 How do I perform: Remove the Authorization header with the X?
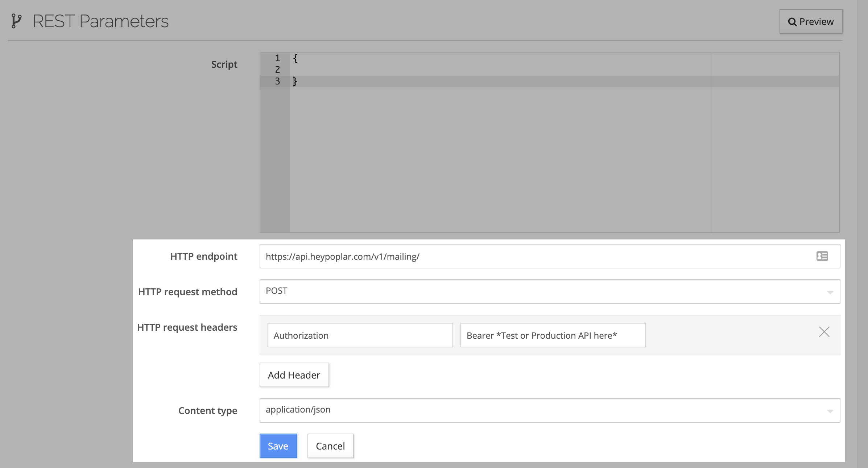coord(824,332)
